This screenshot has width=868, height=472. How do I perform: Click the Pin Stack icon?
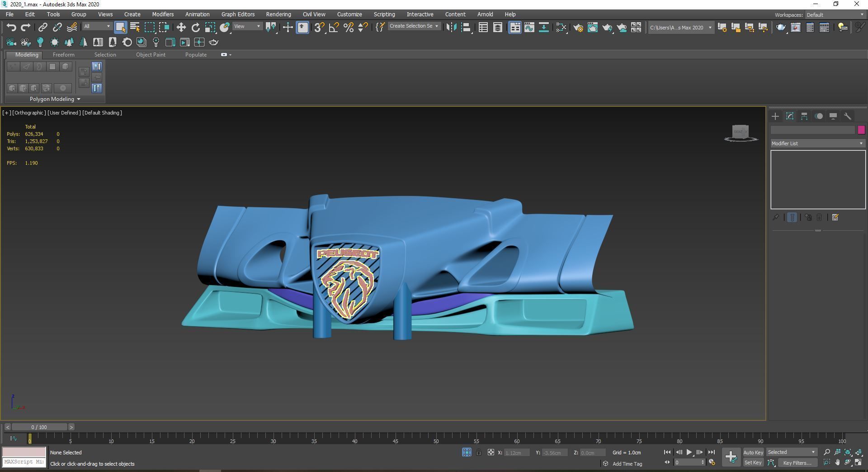point(776,218)
